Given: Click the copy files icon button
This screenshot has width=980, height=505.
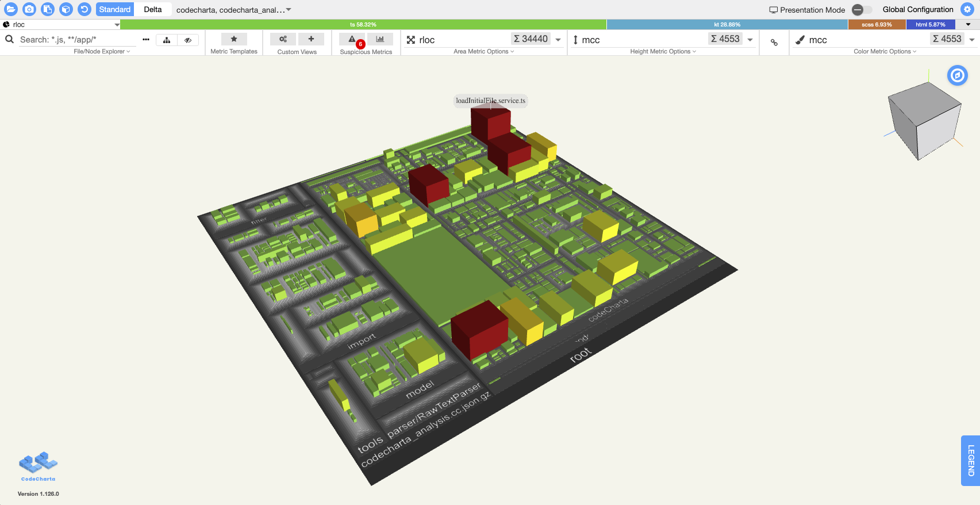Looking at the screenshot, I should coord(48,9).
